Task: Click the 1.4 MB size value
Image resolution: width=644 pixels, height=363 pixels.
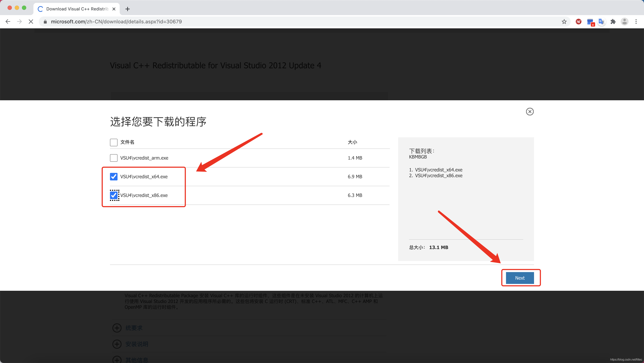Action: tap(355, 158)
